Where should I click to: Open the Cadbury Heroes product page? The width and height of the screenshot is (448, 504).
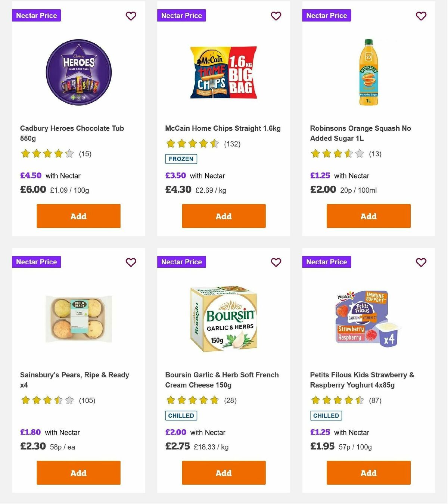72,133
